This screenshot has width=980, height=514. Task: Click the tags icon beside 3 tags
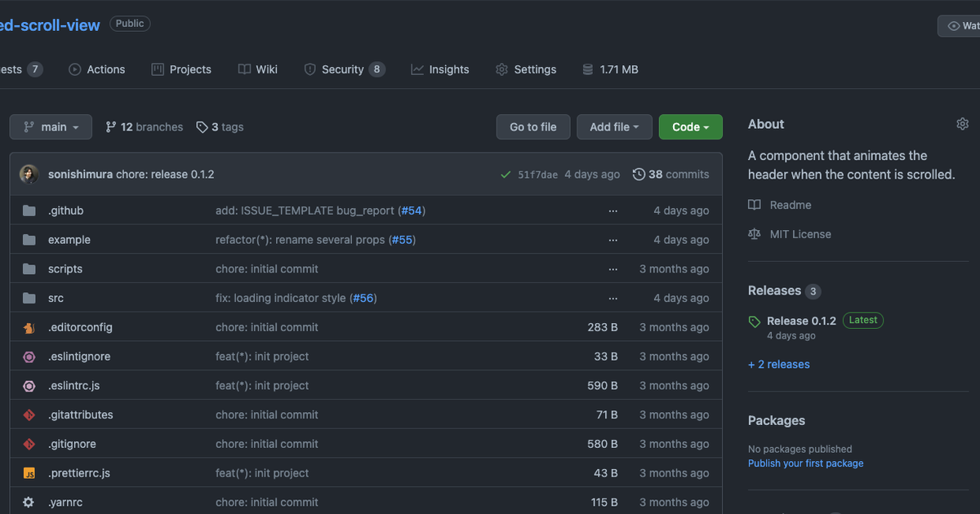(202, 127)
